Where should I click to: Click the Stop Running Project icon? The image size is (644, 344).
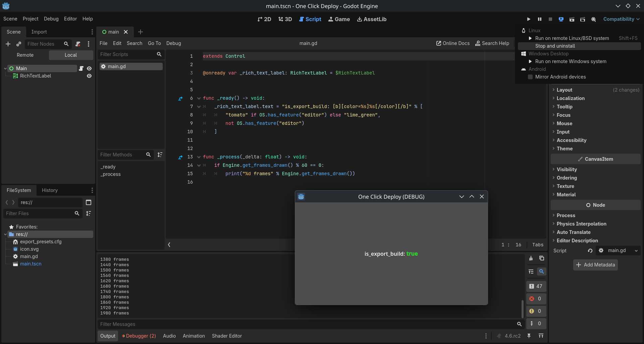(550, 19)
